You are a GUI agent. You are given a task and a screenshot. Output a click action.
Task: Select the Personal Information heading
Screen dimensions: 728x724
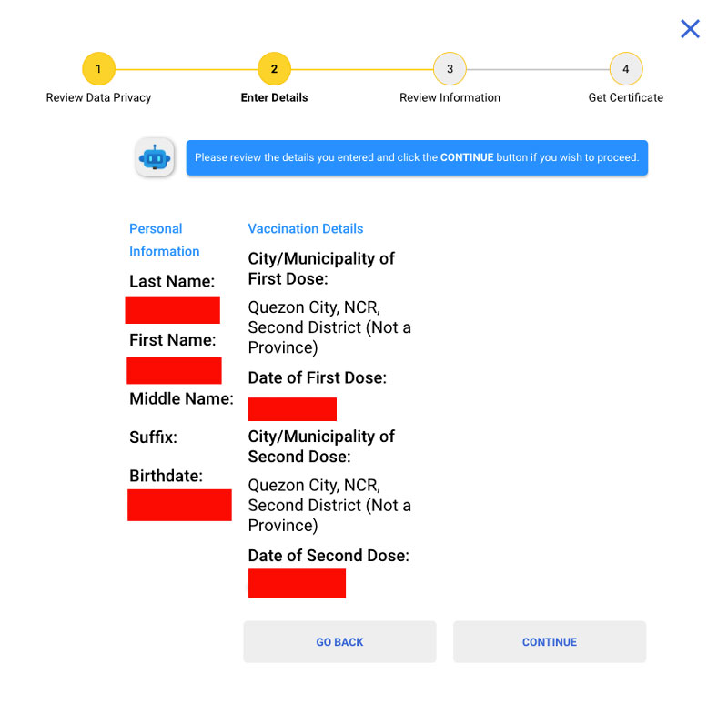pyautogui.click(x=165, y=239)
